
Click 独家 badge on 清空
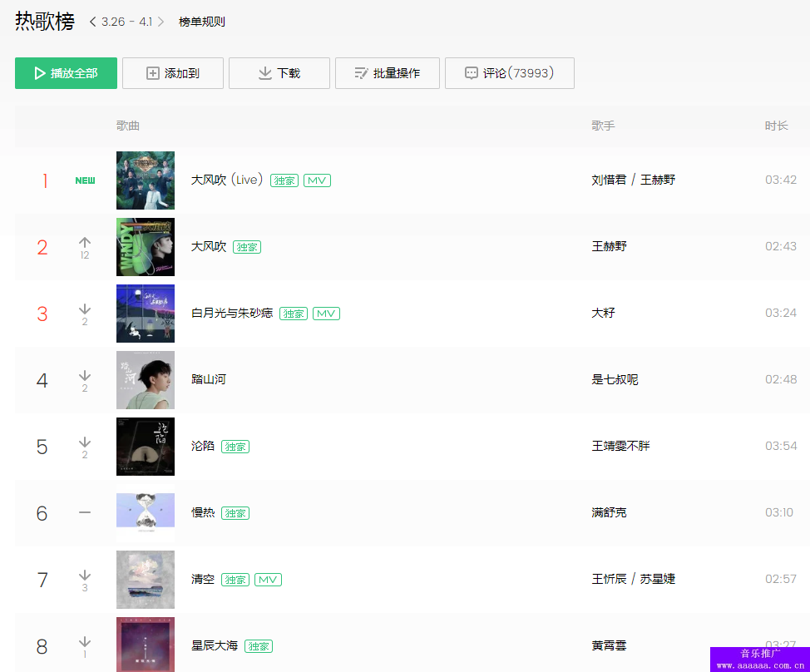coord(235,580)
